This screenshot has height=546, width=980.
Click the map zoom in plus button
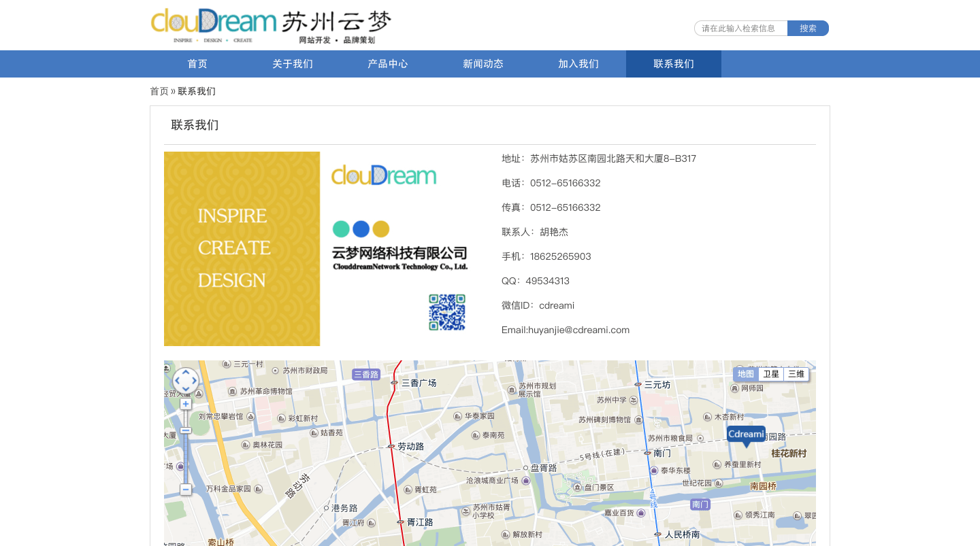(x=185, y=404)
